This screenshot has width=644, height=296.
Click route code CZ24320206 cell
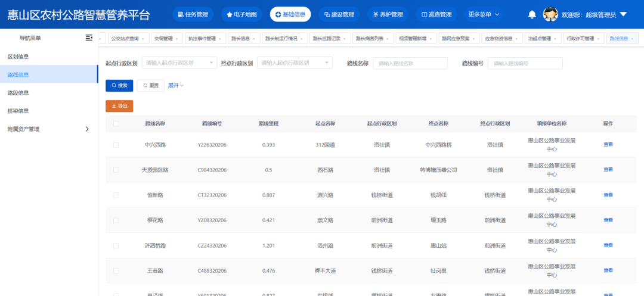(212, 245)
